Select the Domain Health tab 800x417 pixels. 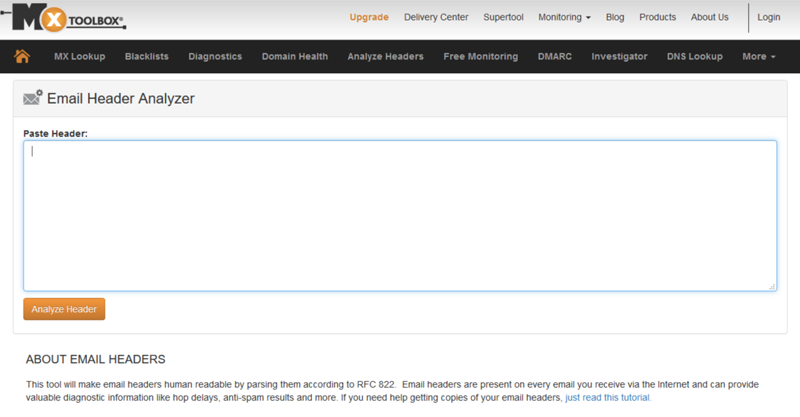pos(294,57)
